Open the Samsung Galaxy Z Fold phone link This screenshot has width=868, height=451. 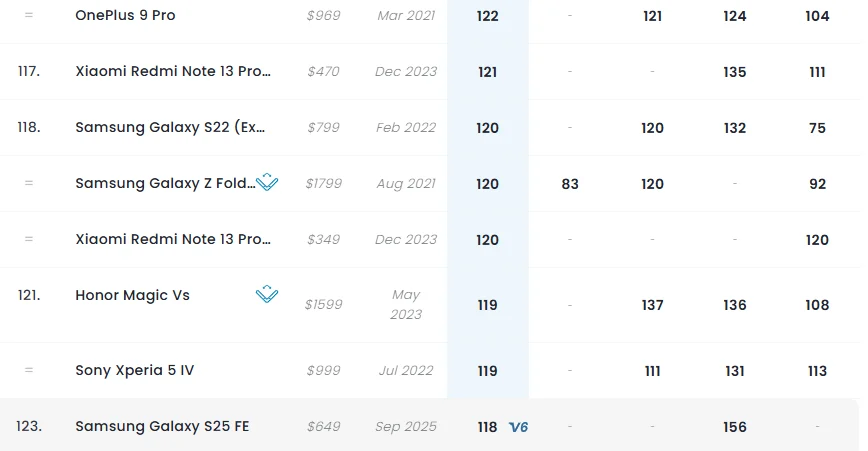[163, 183]
